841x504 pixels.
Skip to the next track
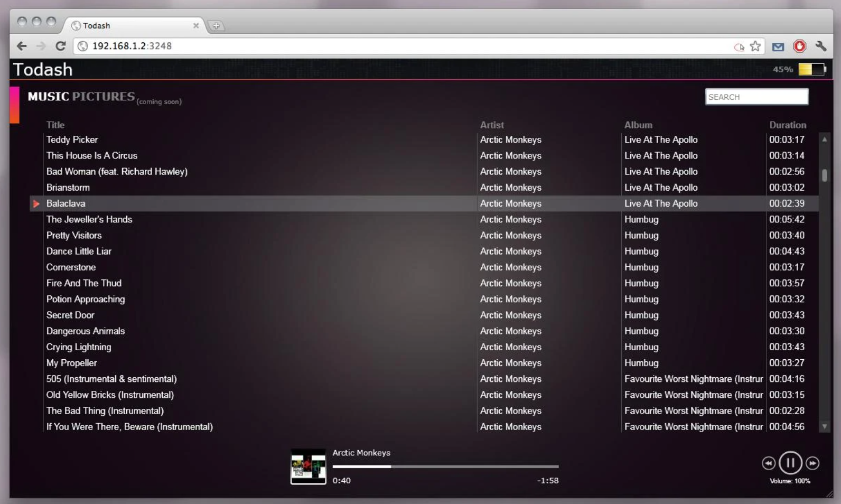point(812,463)
